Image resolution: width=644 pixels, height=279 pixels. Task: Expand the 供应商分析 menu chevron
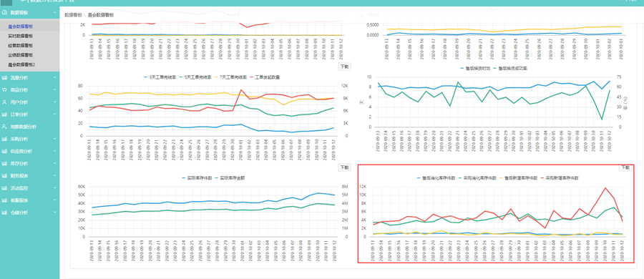tap(54, 151)
